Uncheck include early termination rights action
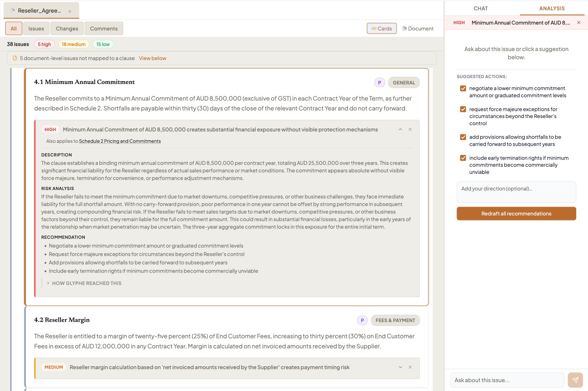Viewport: 588px width, 391px height. point(463,158)
